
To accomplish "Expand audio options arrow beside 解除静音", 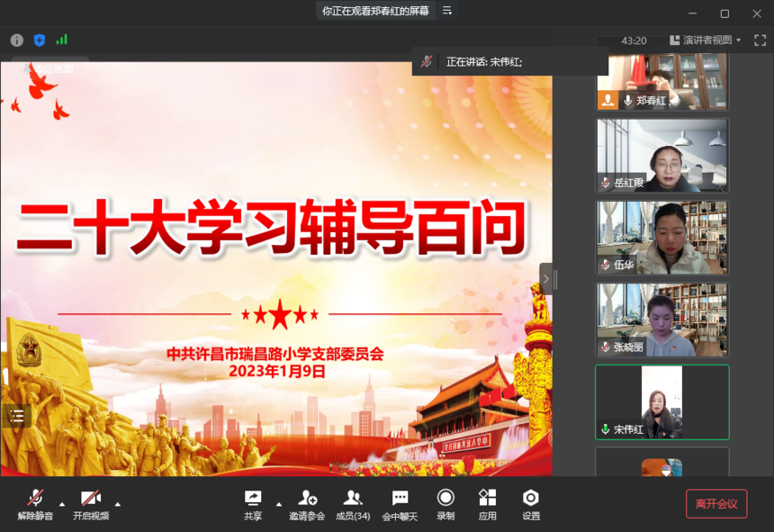I will tap(62, 503).
